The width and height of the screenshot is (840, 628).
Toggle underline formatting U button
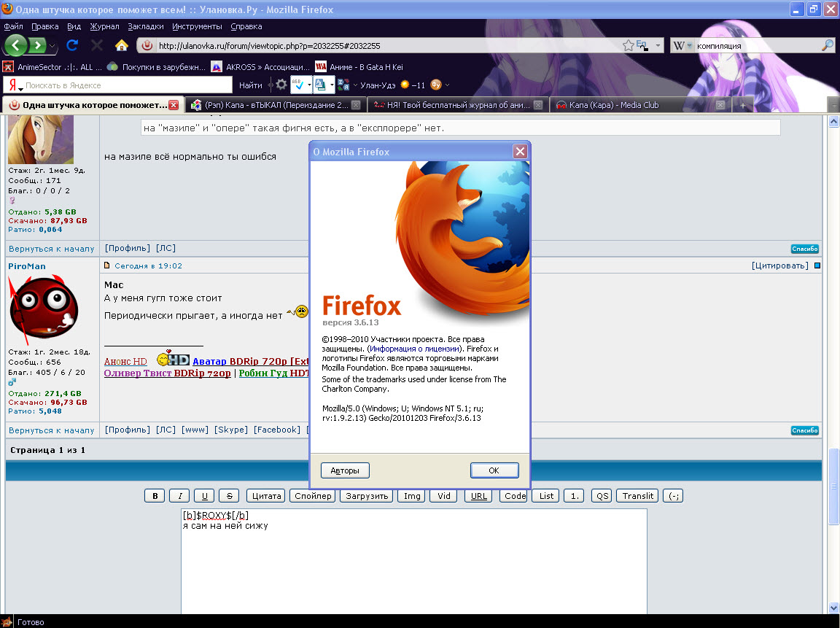tap(204, 496)
